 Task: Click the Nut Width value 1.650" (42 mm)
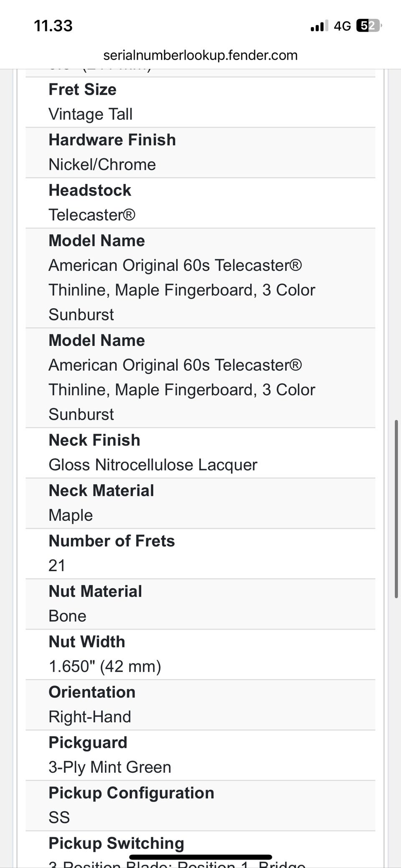pos(105,666)
